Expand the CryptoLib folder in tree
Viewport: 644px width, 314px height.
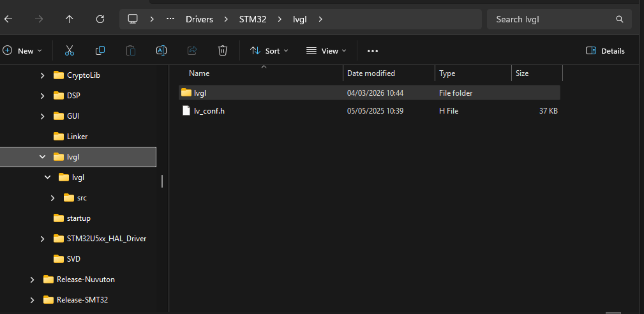tap(43, 75)
